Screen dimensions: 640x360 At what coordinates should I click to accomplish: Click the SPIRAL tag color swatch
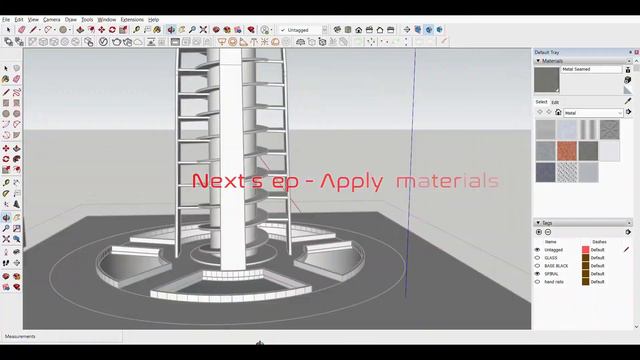tap(585, 274)
